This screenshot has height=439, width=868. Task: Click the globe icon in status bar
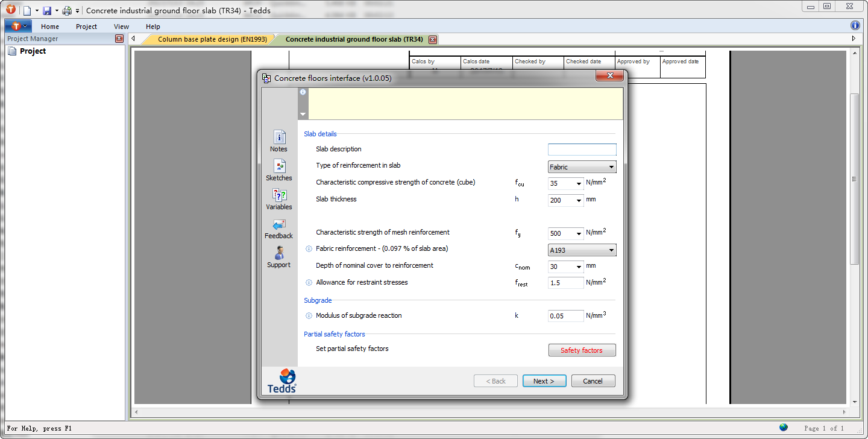783,428
